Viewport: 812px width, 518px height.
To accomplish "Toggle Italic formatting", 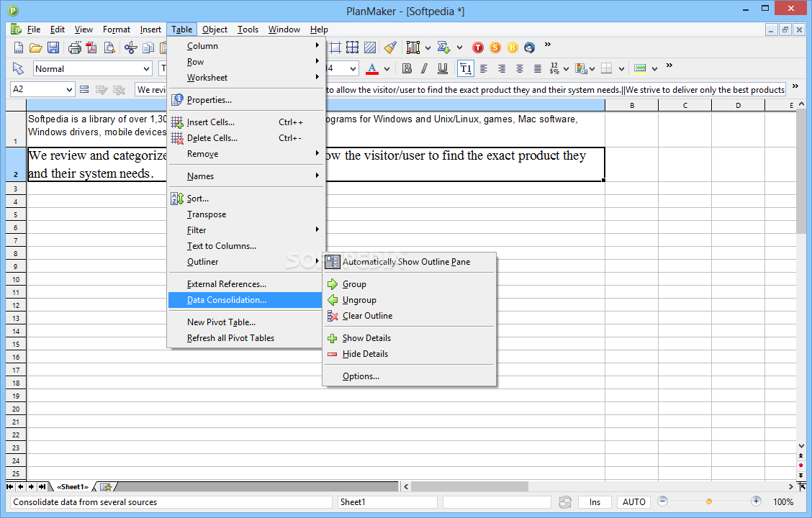I will click(x=425, y=68).
